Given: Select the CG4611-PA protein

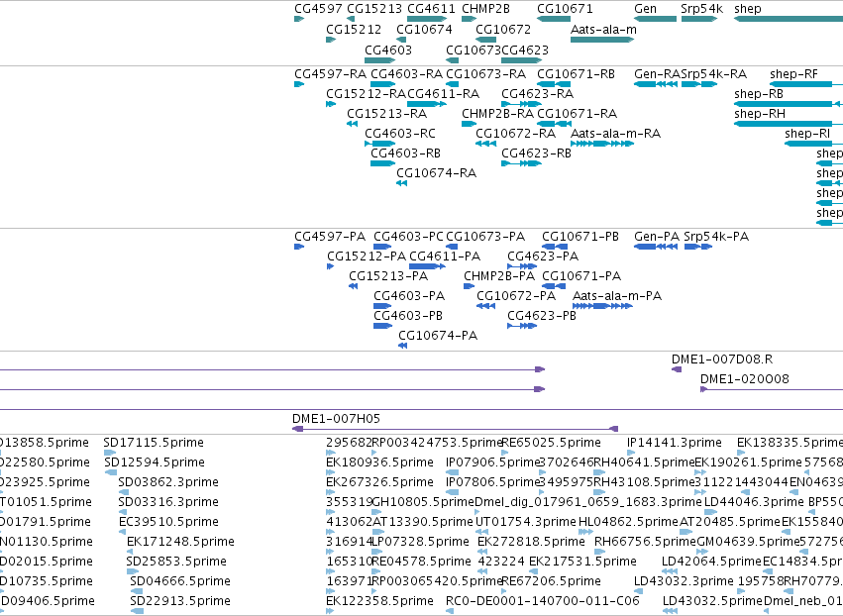Looking at the screenshot, I should point(427,266).
